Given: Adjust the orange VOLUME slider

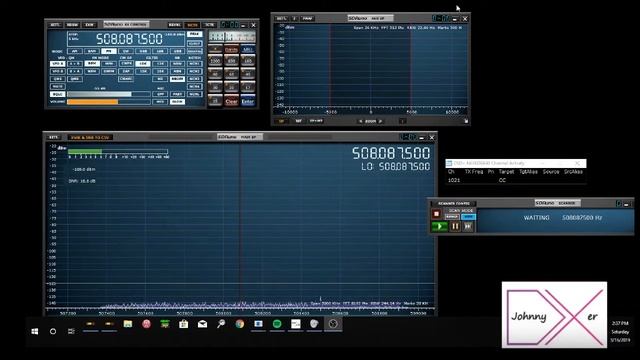Looking at the screenshot, I should [x=109, y=102].
